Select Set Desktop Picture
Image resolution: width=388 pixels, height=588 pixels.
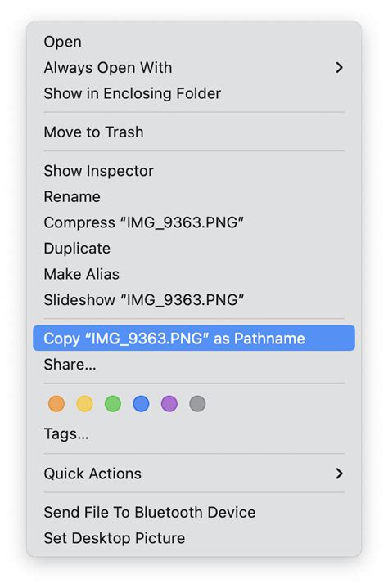pyautogui.click(x=194, y=538)
